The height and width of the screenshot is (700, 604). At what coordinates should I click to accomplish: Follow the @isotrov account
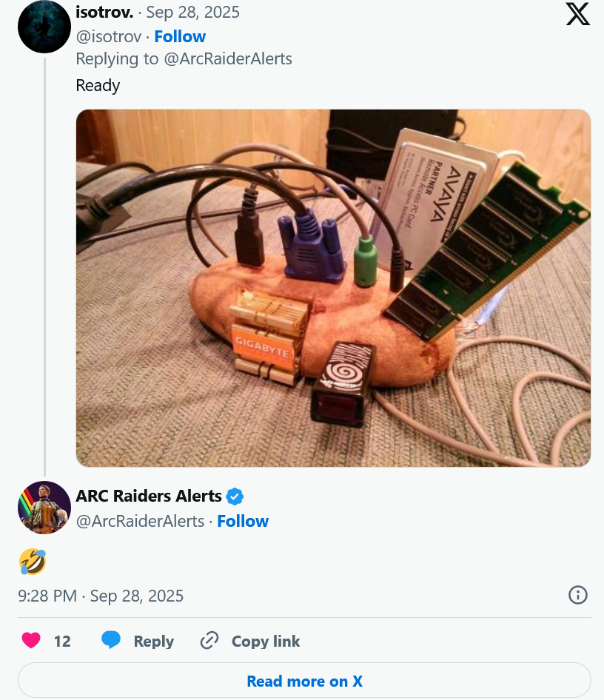coord(180,36)
